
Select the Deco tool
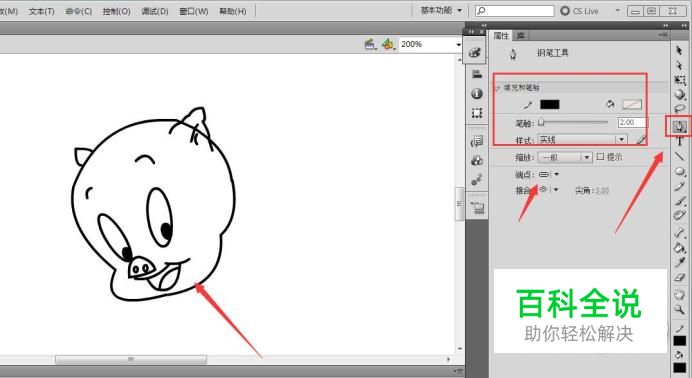(x=679, y=215)
